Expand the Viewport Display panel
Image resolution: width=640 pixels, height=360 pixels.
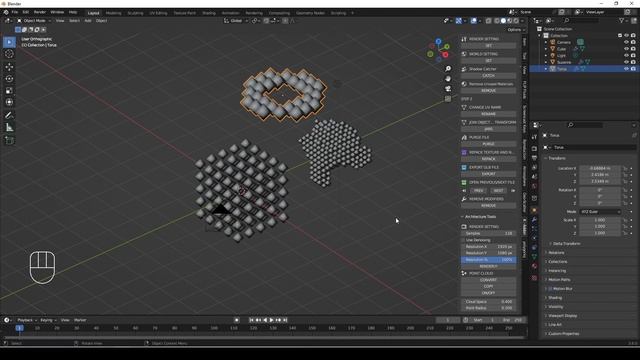(562, 316)
